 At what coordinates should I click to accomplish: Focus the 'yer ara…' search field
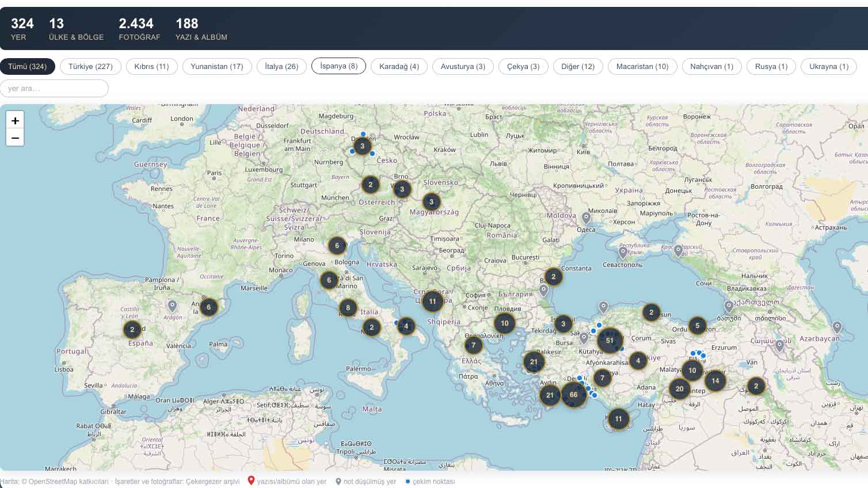click(x=54, y=88)
